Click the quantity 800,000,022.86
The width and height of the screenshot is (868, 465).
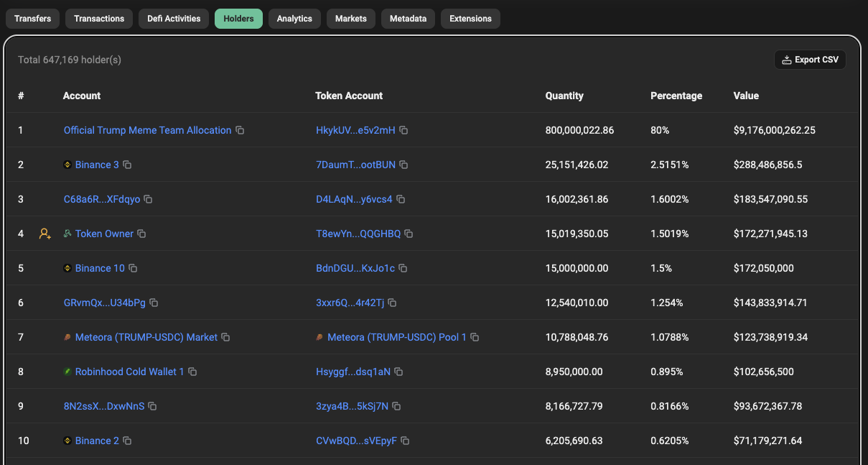(579, 130)
